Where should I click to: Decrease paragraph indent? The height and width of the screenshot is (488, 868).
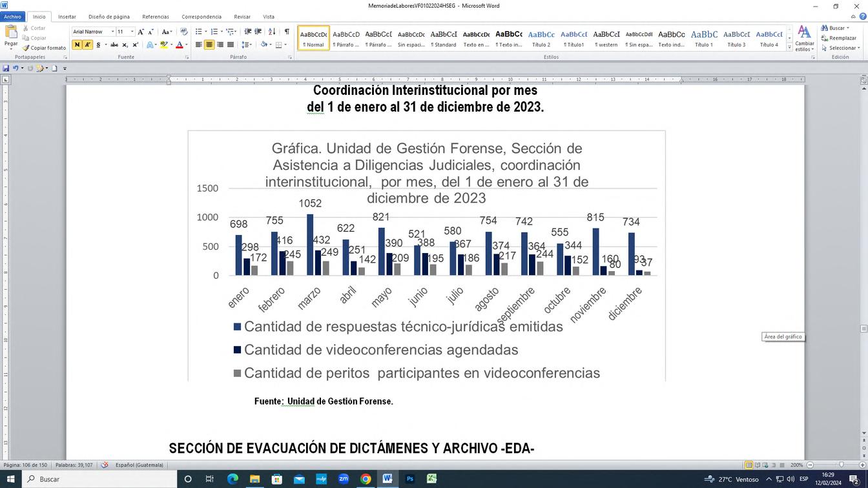pos(248,32)
